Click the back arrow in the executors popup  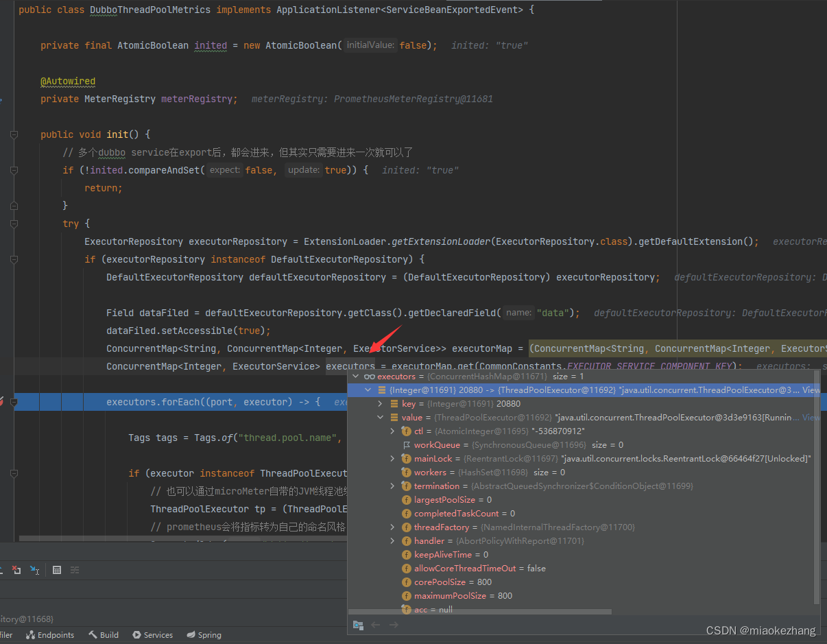pyautogui.click(x=375, y=625)
